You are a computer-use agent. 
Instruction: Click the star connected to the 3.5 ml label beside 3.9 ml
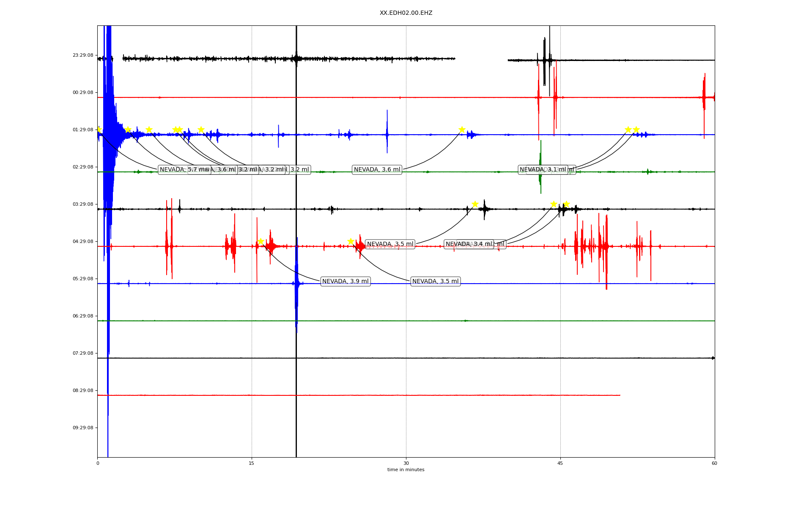click(x=351, y=241)
